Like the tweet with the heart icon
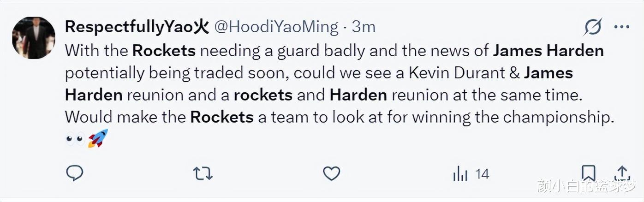Screen dimensions: 644x202 click(x=331, y=173)
